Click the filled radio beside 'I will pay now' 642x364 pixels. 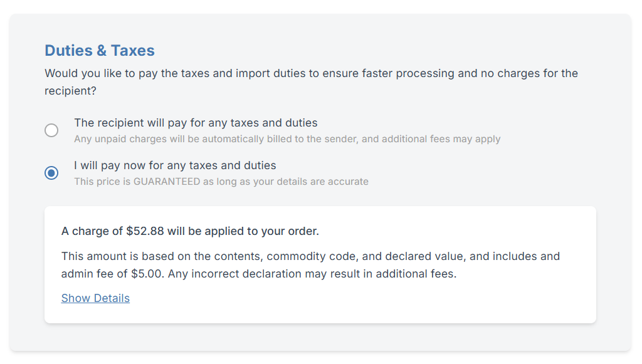coord(51,173)
